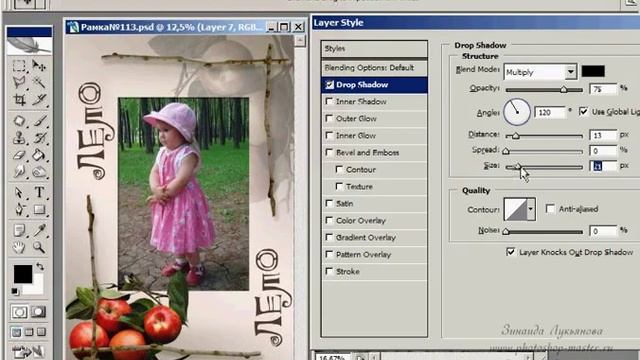Enable the Color Overlay checkbox
Image resolution: width=640 pixels, height=360 pixels.
329,220
